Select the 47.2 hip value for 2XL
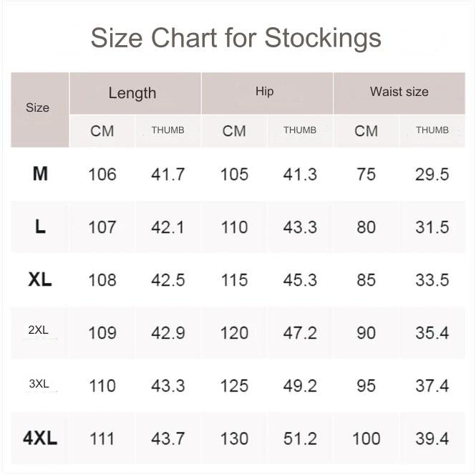 coord(300,333)
